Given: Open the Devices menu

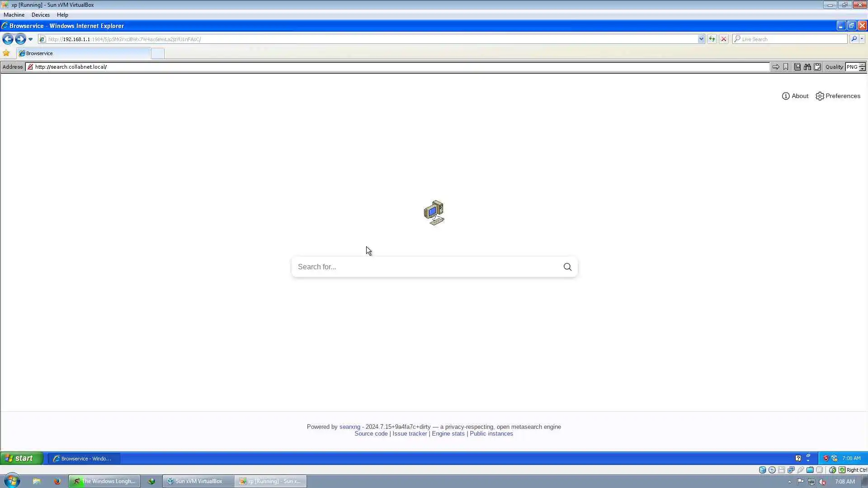Looking at the screenshot, I should (40, 15).
